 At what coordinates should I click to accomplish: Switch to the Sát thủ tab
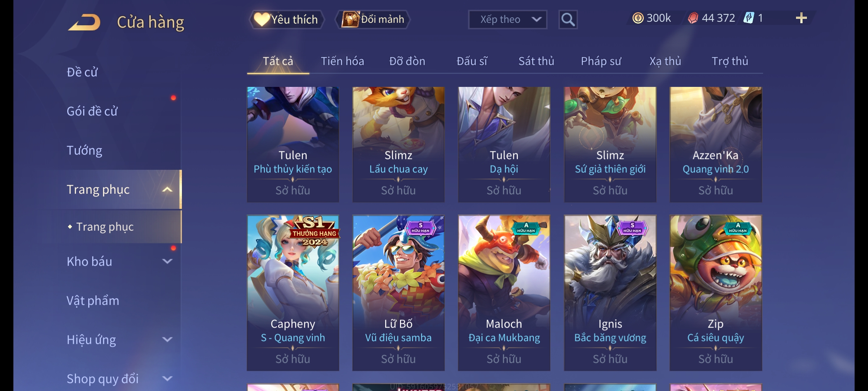(536, 61)
